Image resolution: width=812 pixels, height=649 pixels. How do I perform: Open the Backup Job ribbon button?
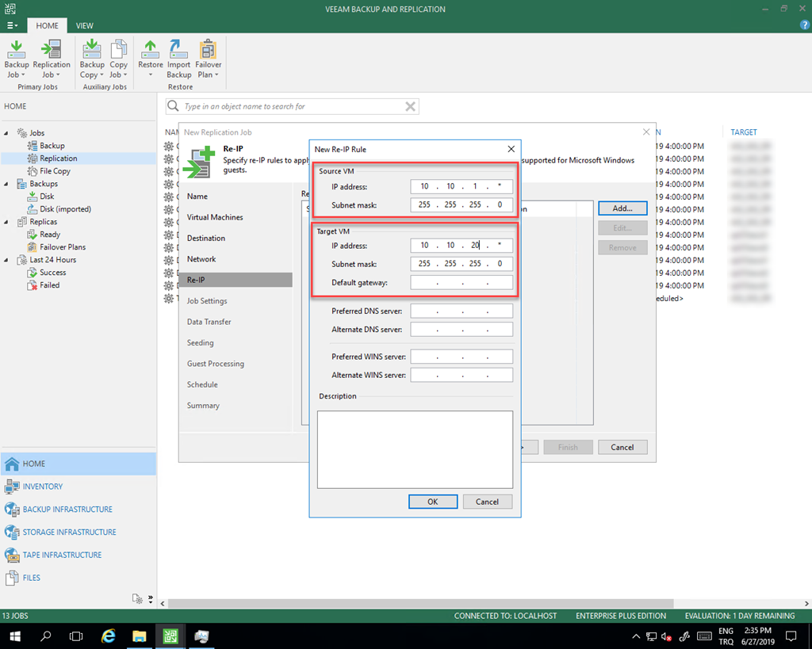[16, 59]
